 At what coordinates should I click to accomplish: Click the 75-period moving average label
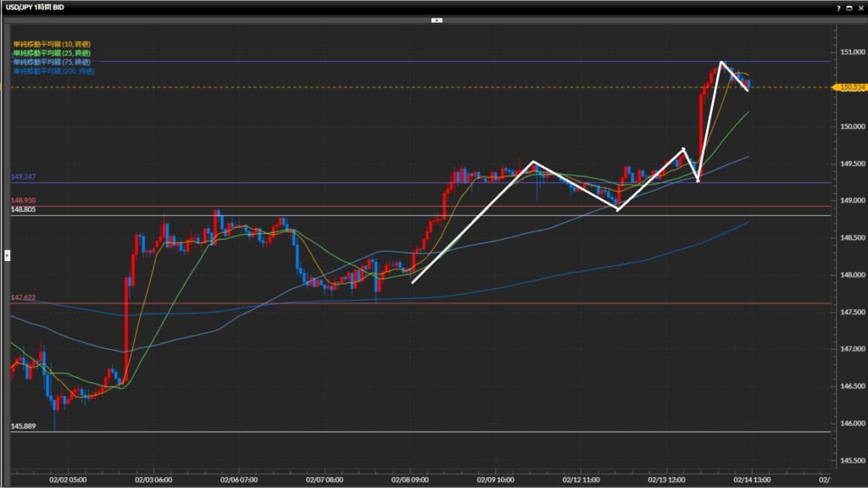[53, 62]
